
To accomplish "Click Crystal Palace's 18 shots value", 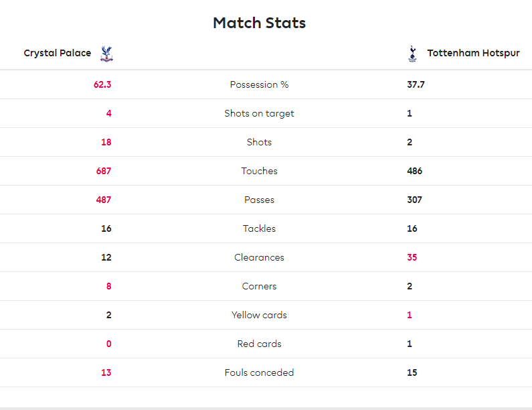I will click(x=106, y=142).
